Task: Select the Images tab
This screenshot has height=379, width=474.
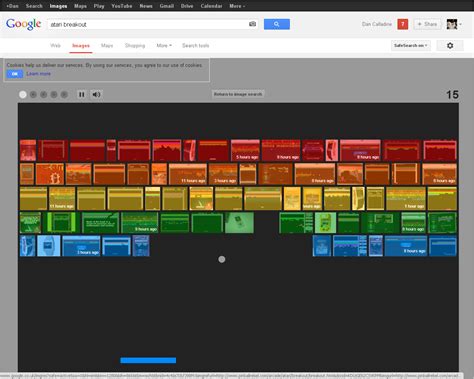Action: tap(81, 45)
